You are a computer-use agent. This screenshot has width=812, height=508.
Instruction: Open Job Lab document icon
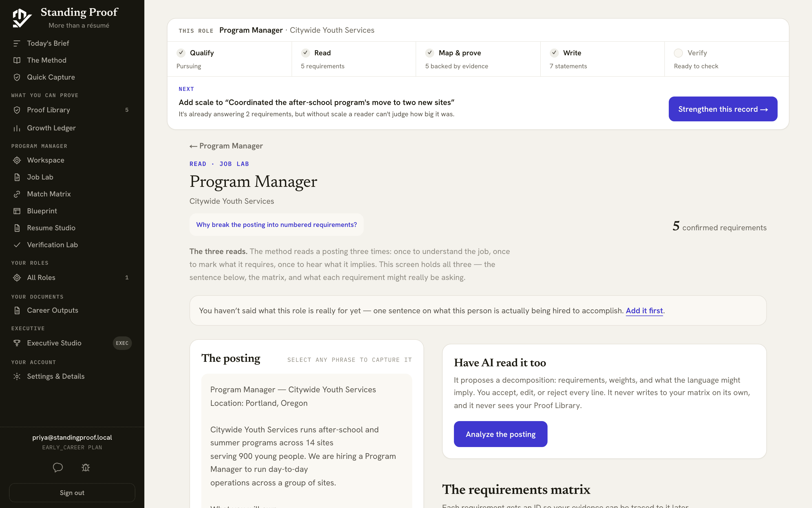pos(17,177)
